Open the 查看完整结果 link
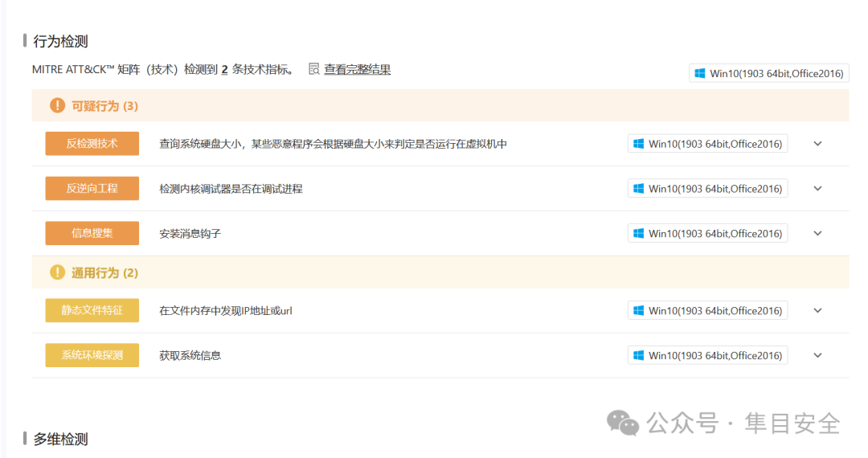 tap(357, 69)
